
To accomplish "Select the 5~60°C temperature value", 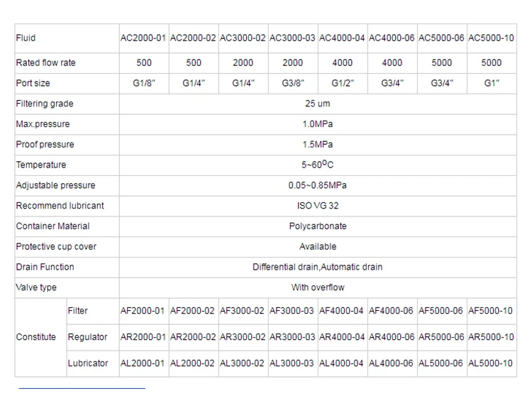I will pos(318,165).
